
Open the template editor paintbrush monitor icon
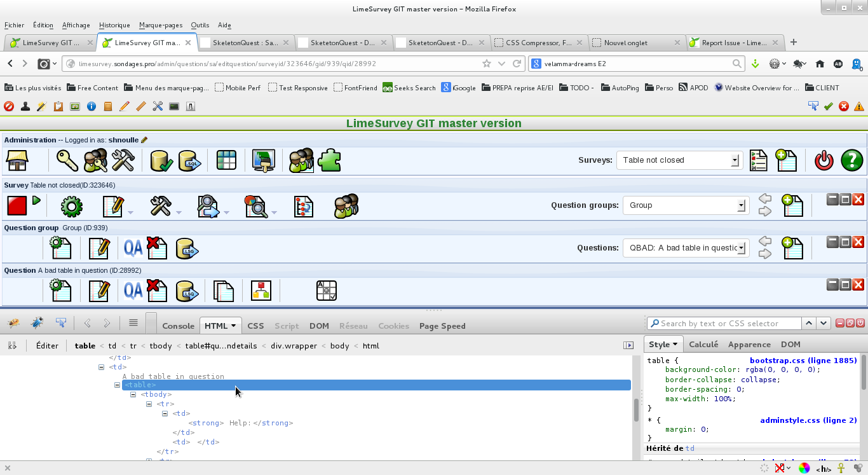[x=263, y=160]
